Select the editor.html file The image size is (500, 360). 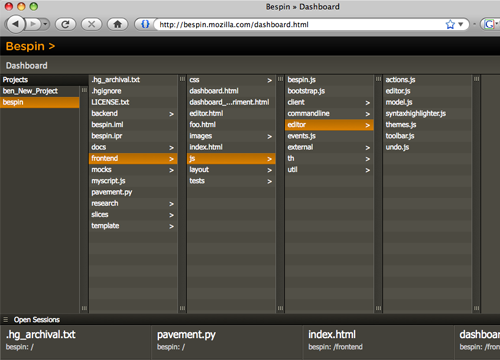coord(231,114)
